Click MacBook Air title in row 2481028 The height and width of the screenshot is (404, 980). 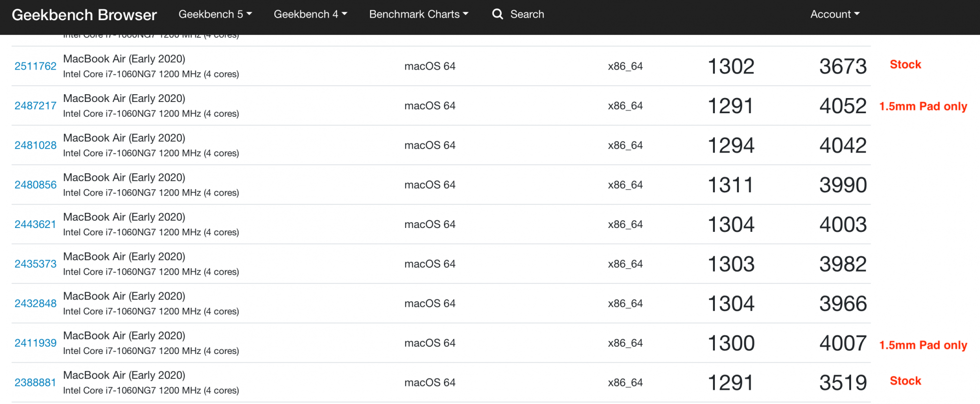click(x=124, y=138)
